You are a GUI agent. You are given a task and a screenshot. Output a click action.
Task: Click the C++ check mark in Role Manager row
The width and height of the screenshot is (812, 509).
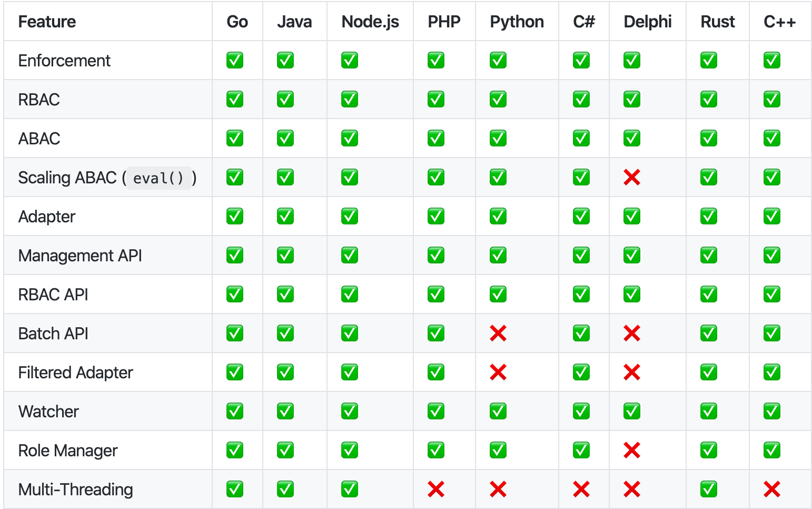(772, 451)
